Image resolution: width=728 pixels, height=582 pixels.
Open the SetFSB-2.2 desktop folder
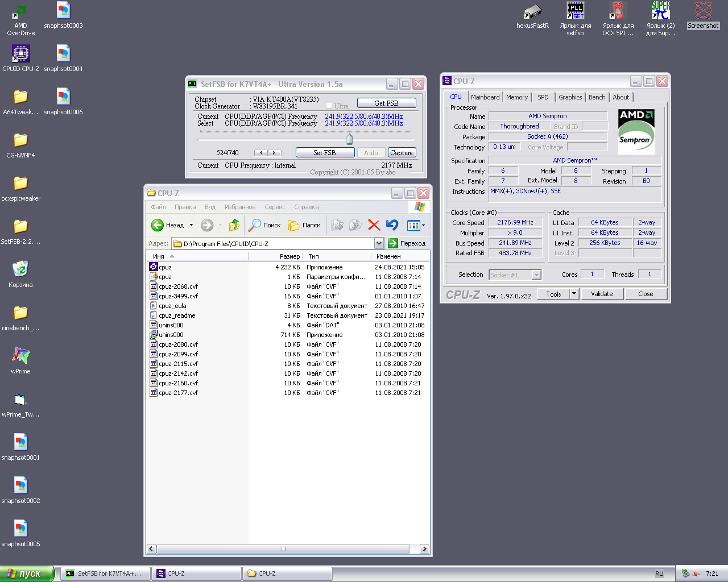(20, 231)
